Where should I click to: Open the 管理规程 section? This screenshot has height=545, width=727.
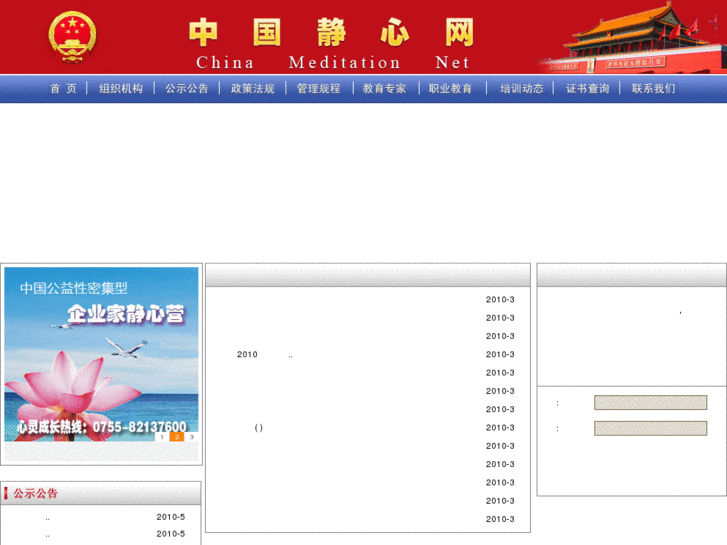[x=319, y=89]
